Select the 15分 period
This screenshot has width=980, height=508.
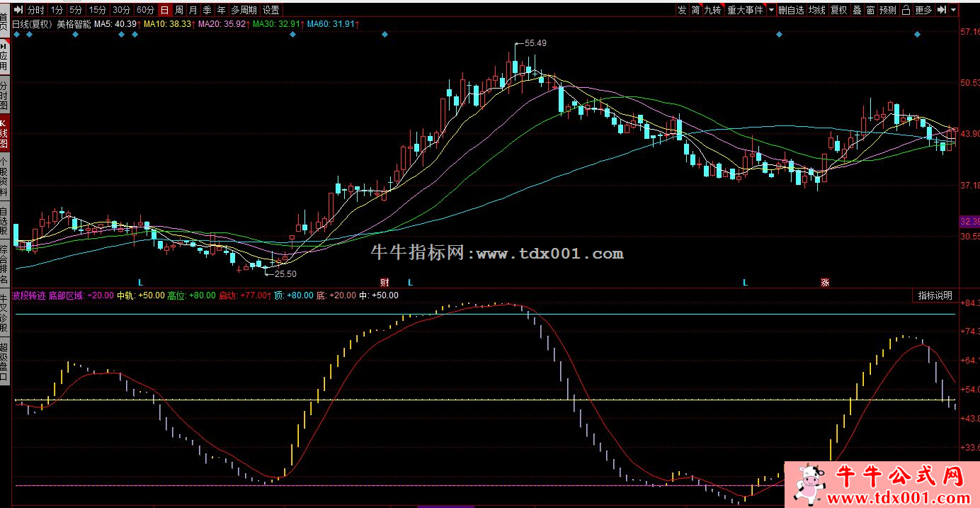click(98, 10)
